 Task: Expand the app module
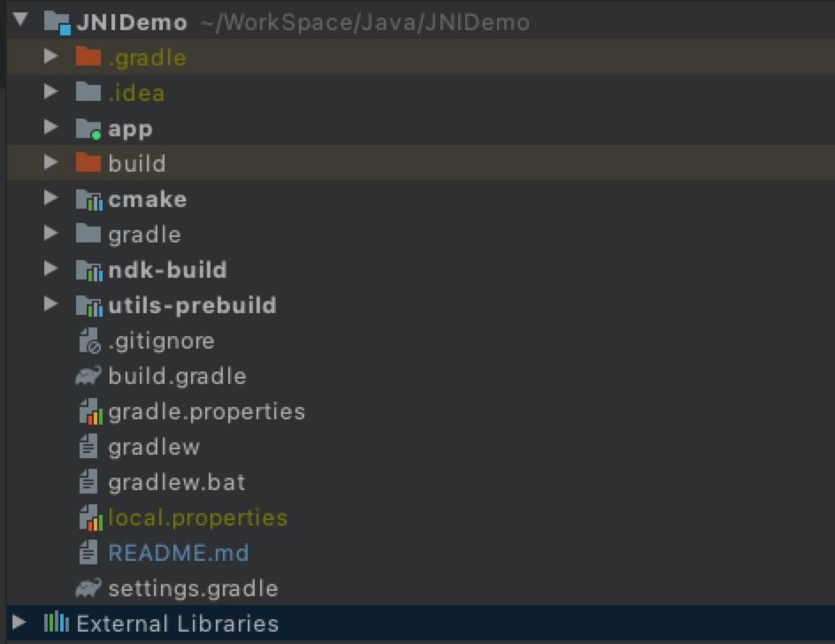[x=51, y=127]
